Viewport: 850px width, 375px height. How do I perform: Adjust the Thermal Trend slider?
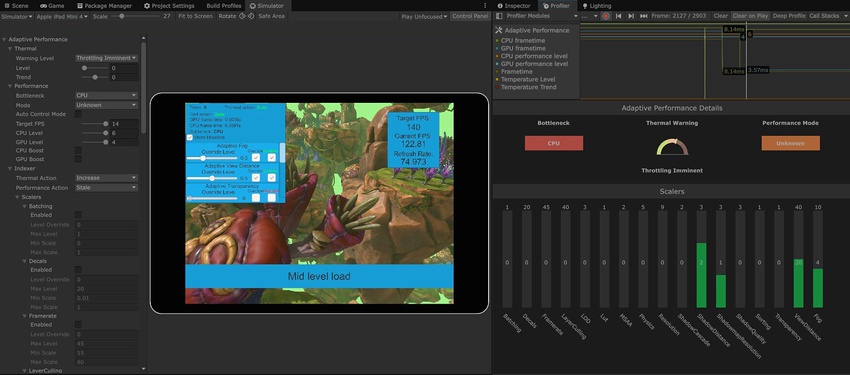click(95, 77)
